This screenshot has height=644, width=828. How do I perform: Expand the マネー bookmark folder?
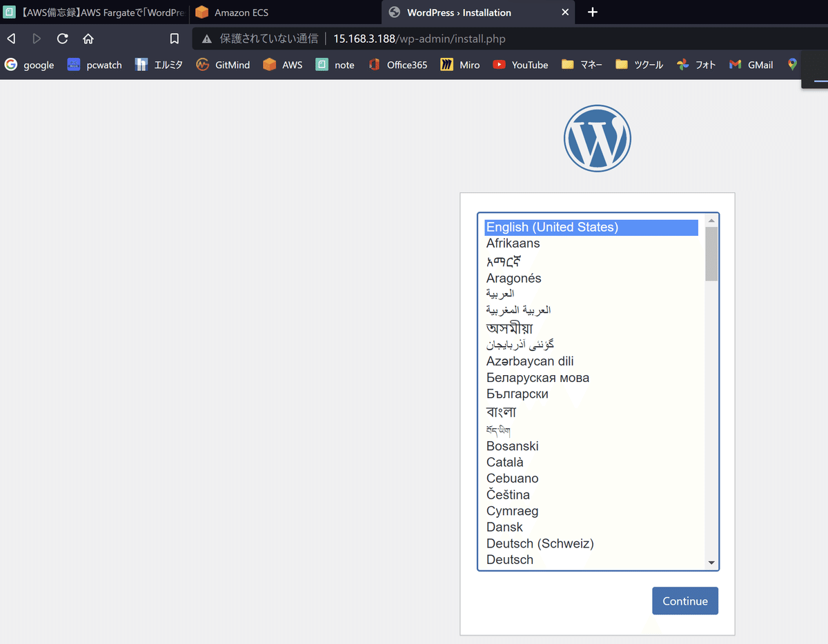pos(582,65)
